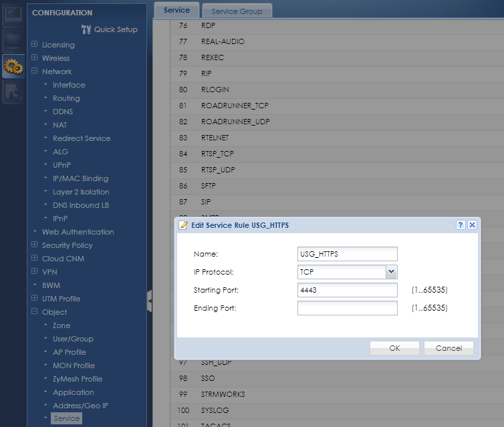The image size is (504, 427).
Task: Collapse the Network tree node
Action: click(x=35, y=72)
